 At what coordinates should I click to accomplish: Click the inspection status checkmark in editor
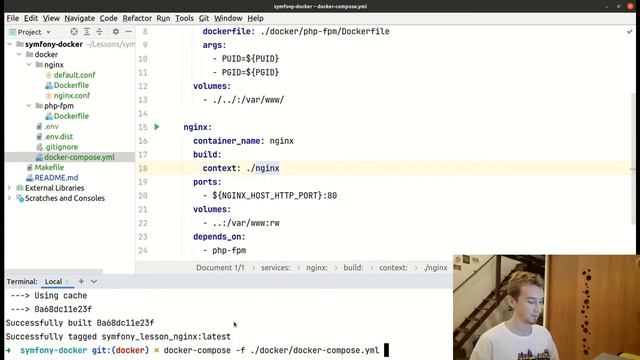click(629, 31)
